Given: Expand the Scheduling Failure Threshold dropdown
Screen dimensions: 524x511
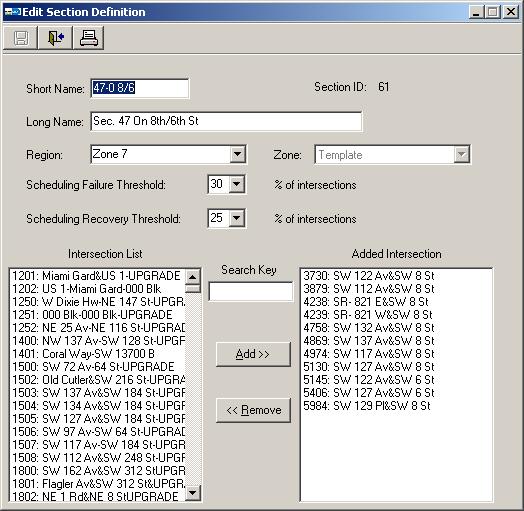Looking at the screenshot, I should (237, 184).
